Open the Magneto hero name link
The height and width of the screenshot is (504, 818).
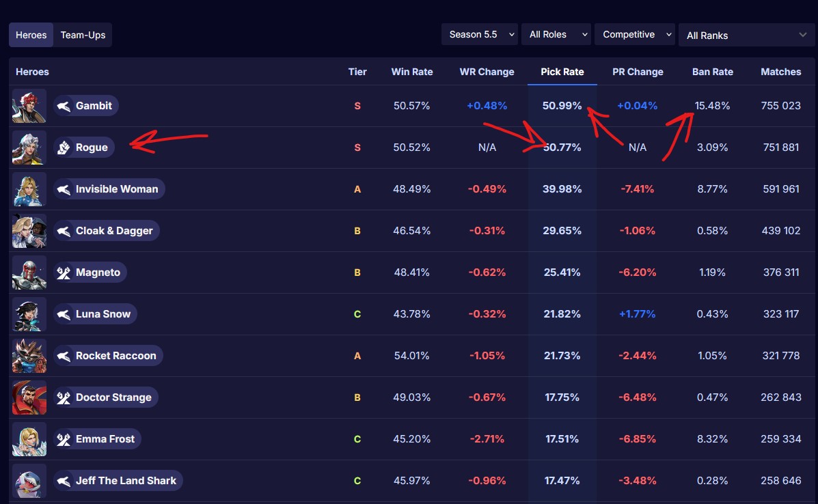98,272
